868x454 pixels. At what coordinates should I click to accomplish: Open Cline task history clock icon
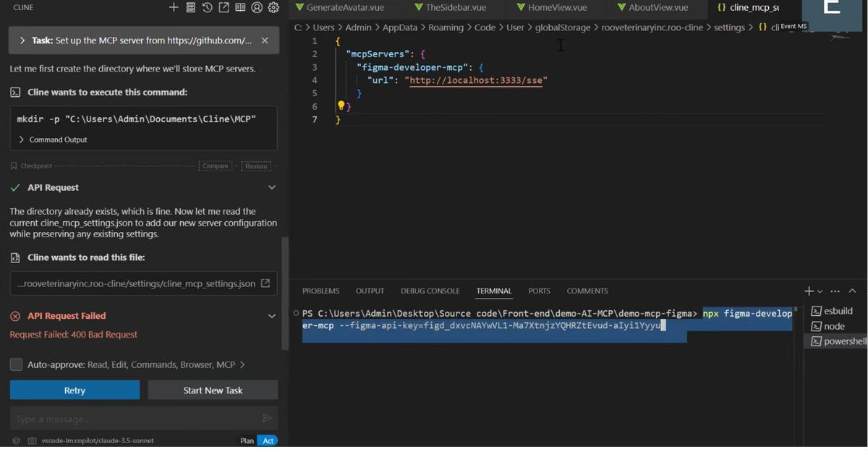[x=207, y=7]
